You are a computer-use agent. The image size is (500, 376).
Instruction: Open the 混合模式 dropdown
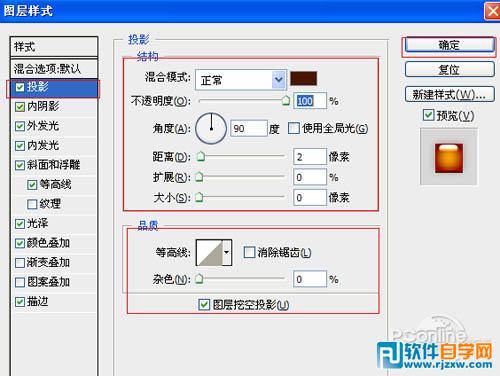241,80
